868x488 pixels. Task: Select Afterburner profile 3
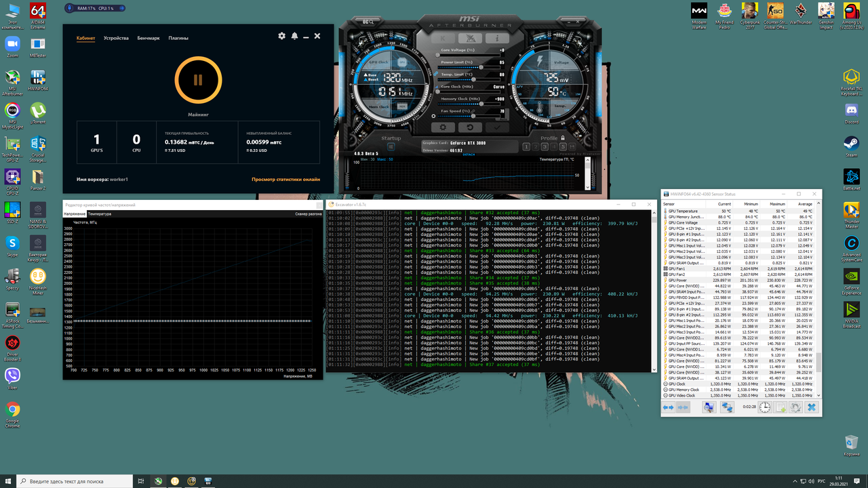tap(545, 146)
